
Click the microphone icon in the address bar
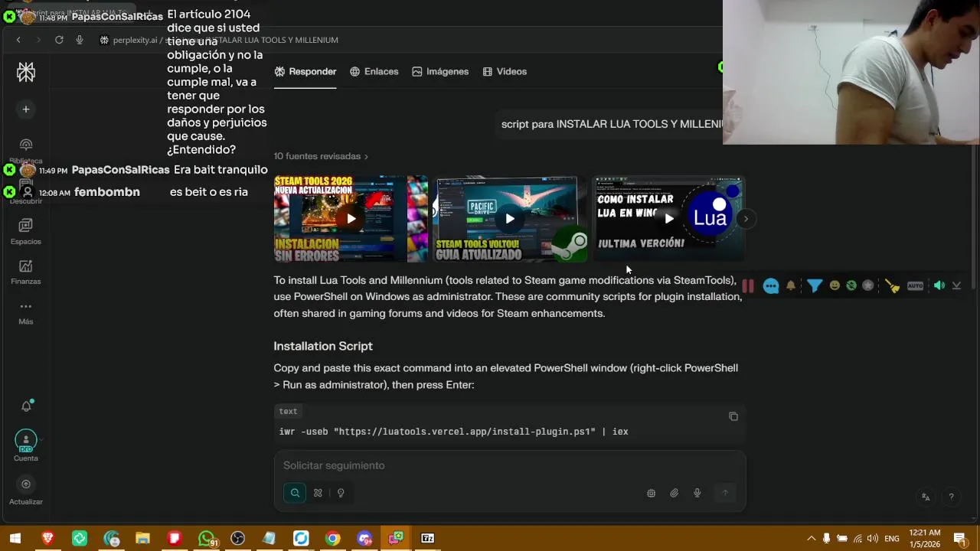(x=80, y=40)
